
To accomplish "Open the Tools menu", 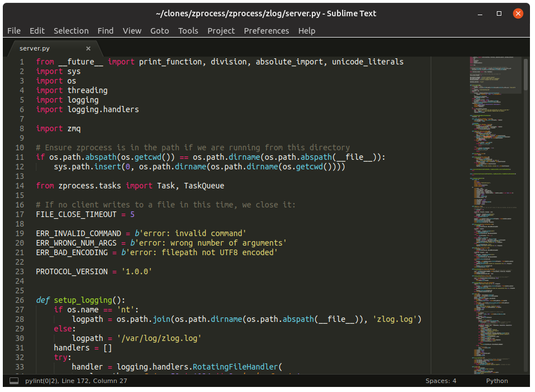I will 188,31.
